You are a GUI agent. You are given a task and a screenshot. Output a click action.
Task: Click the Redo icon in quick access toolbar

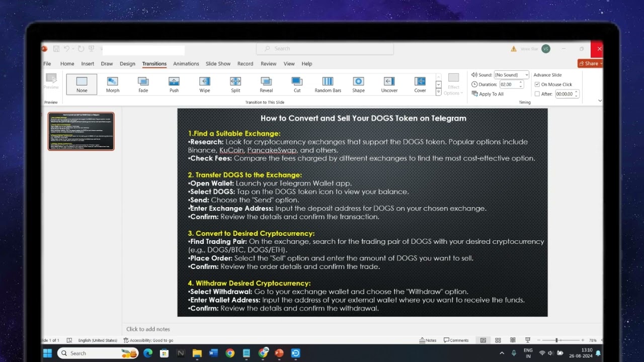(80, 49)
